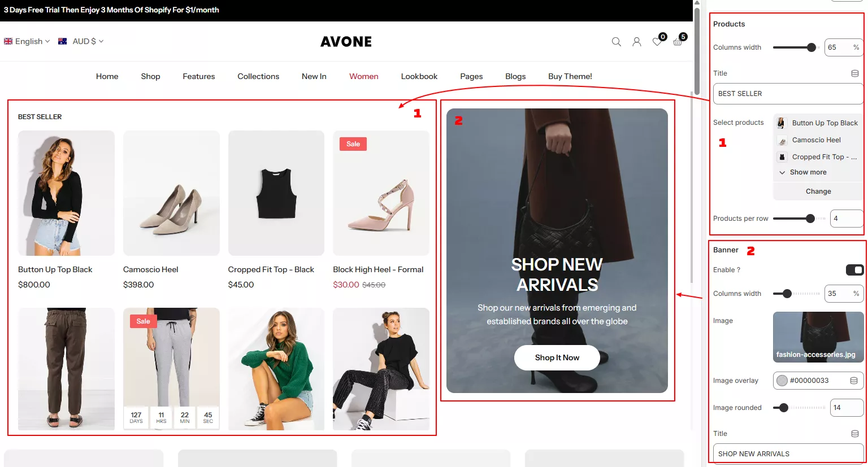
Task: Click the database icon in Image overlay field
Action: tap(854, 381)
